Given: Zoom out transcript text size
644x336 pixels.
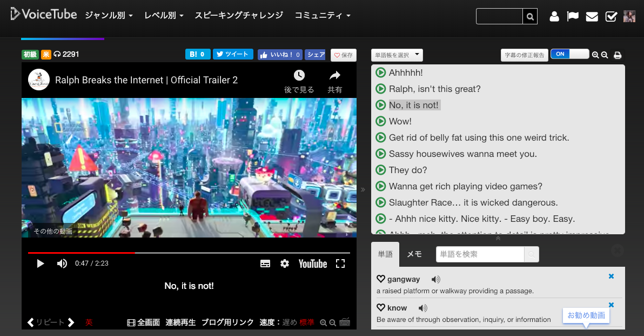Looking at the screenshot, I should click(605, 55).
